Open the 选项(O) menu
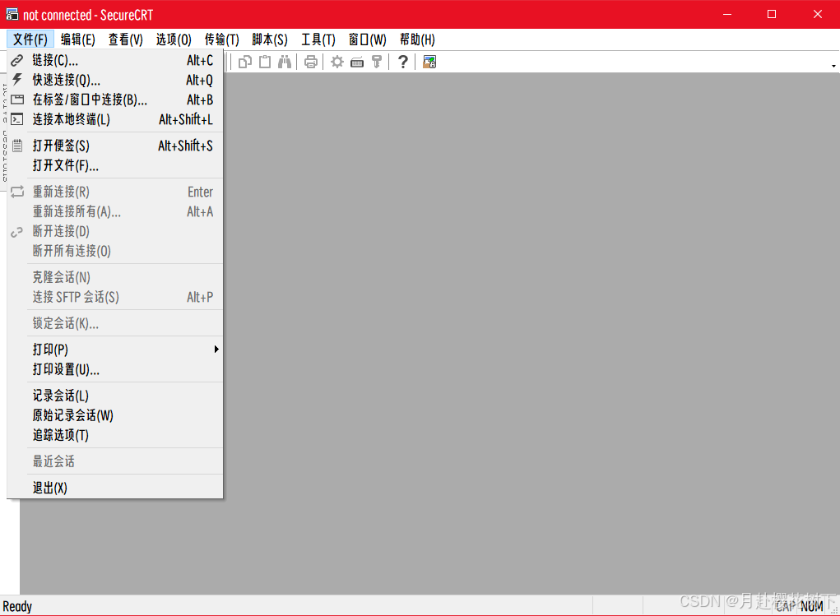The width and height of the screenshot is (840, 616). 174,39
